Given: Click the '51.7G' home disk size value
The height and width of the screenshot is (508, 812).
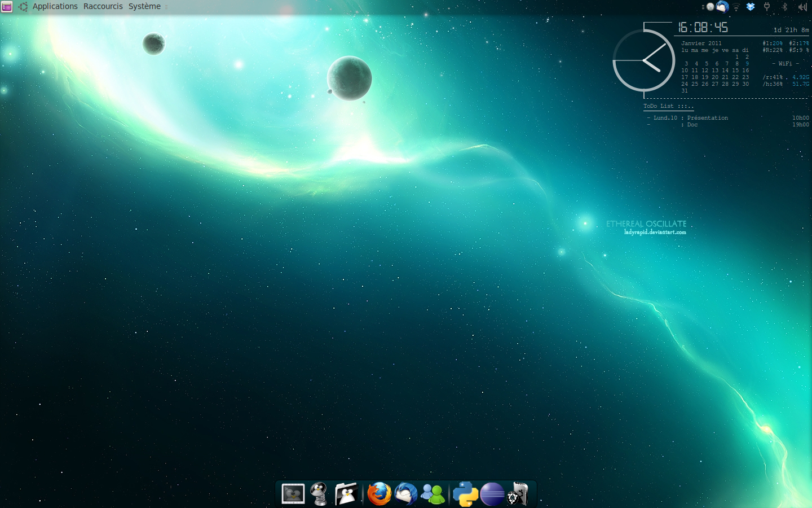Looking at the screenshot, I should (801, 84).
